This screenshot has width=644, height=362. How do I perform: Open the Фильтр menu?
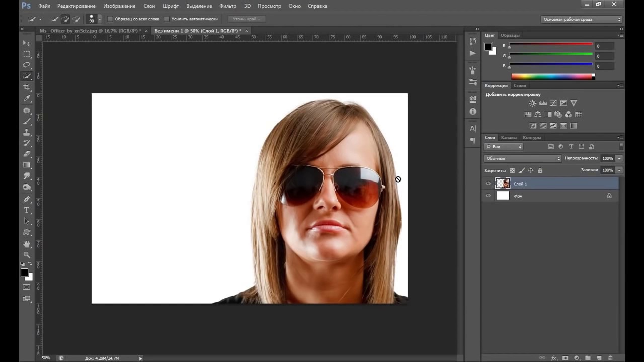coord(227,6)
